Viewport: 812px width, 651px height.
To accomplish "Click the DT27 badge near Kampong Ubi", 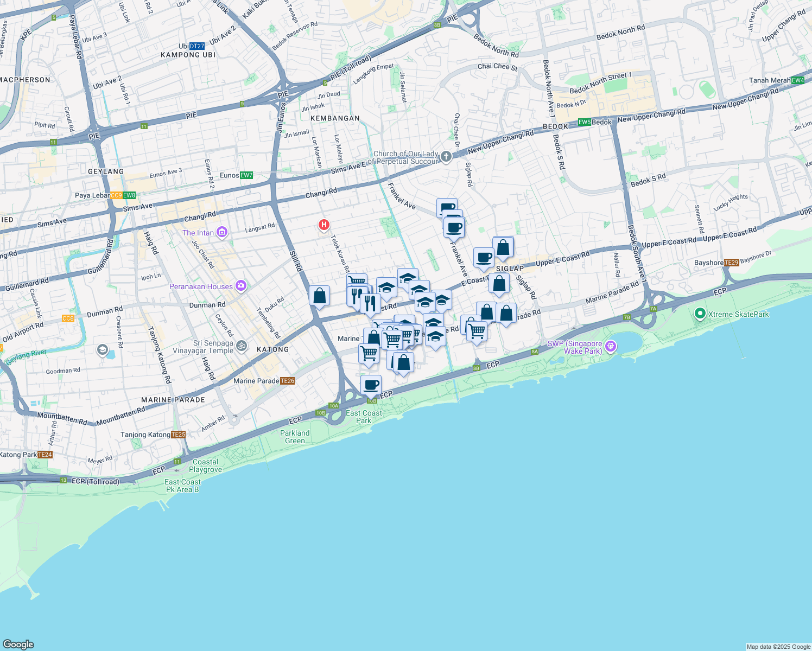I will pos(197,46).
